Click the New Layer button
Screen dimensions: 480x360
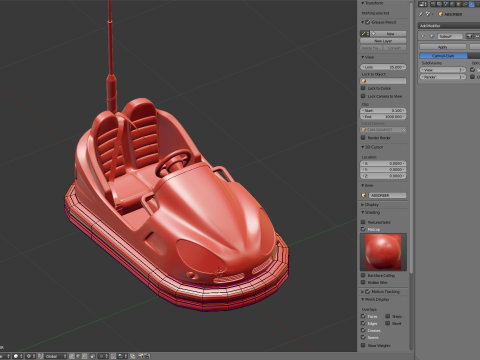(x=383, y=41)
